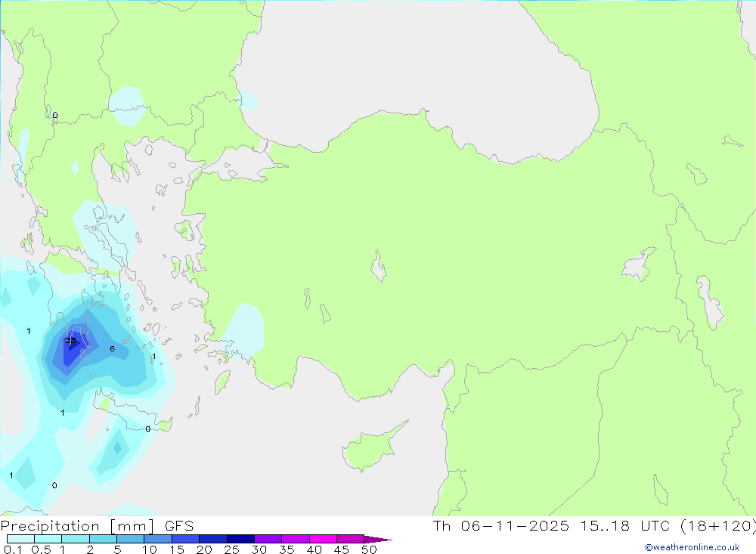Click the legend label "10"
This screenshot has height=554, width=756.
coord(150,549)
